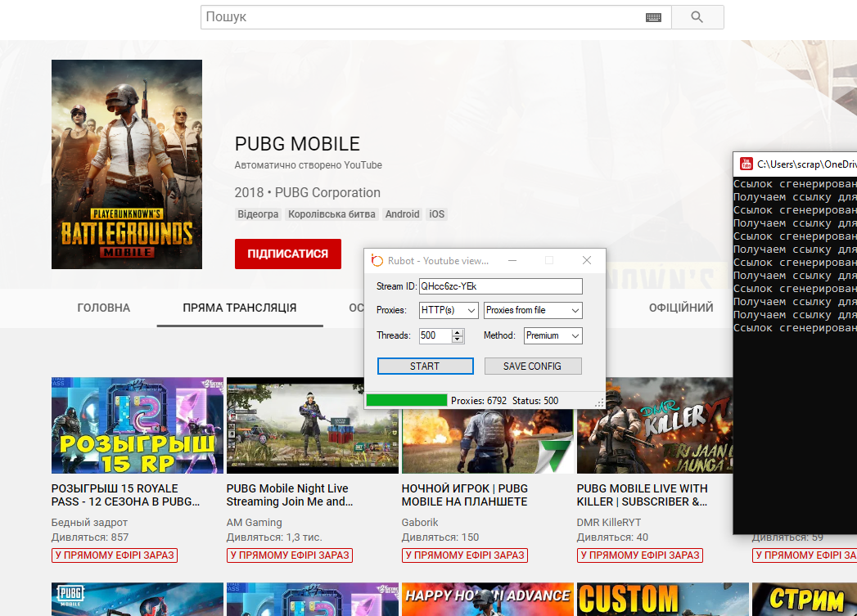Increase Threads with the up arrow
857x616 pixels.
(x=458, y=332)
